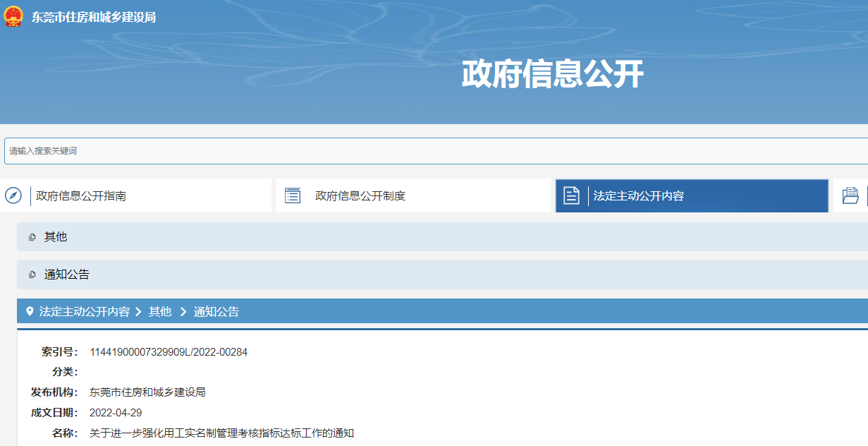This screenshot has height=446, width=868.
Task: Focus the search keyword input field
Action: (423, 151)
